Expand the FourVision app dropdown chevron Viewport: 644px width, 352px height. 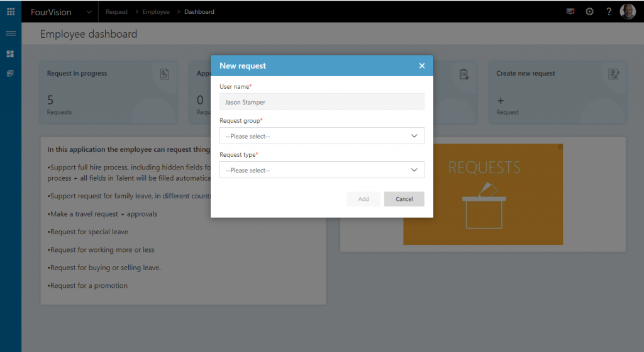pyautogui.click(x=89, y=12)
